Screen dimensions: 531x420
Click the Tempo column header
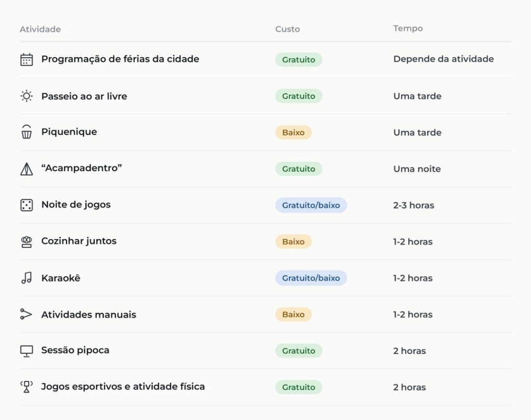408,29
